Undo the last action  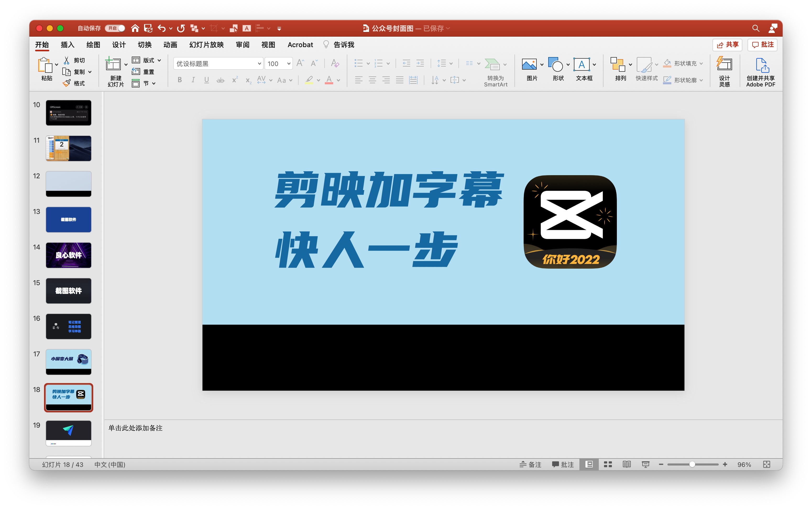point(162,28)
